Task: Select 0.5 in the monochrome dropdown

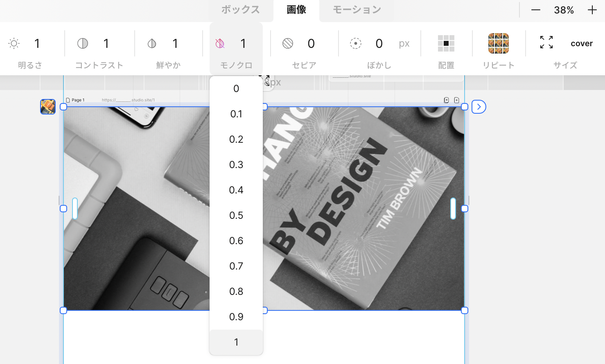Action: click(x=236, y=216)
